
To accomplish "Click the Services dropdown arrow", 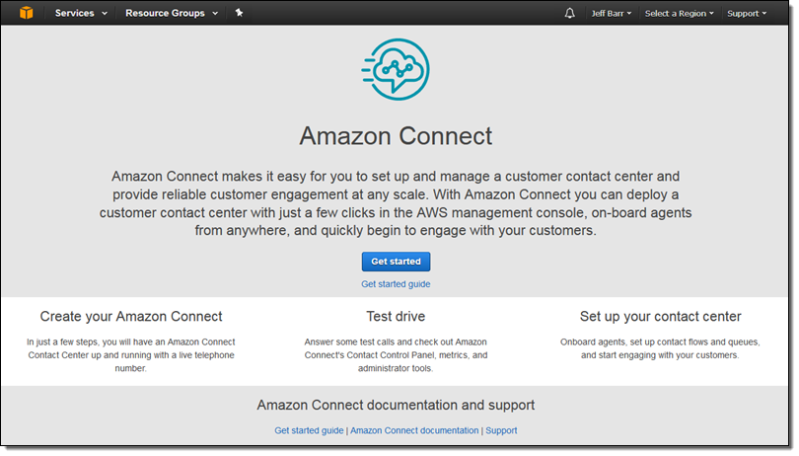I will [x=104, y=14].
